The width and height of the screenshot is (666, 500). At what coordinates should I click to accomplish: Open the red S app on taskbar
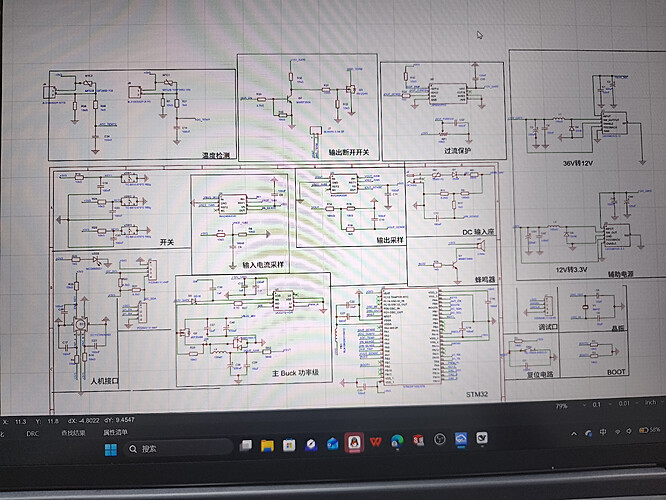point(418,441)
